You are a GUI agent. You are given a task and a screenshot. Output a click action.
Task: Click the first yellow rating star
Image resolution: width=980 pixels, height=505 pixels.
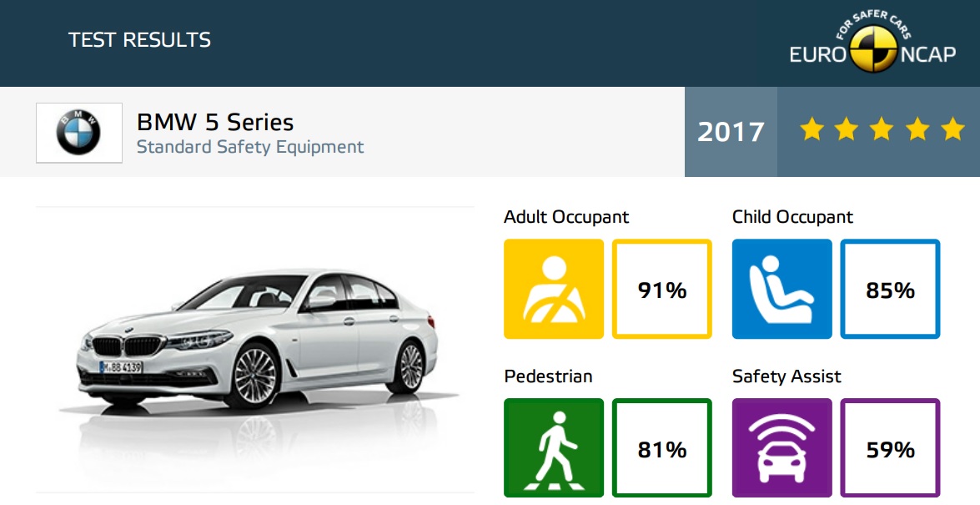(x=812, y=129)
